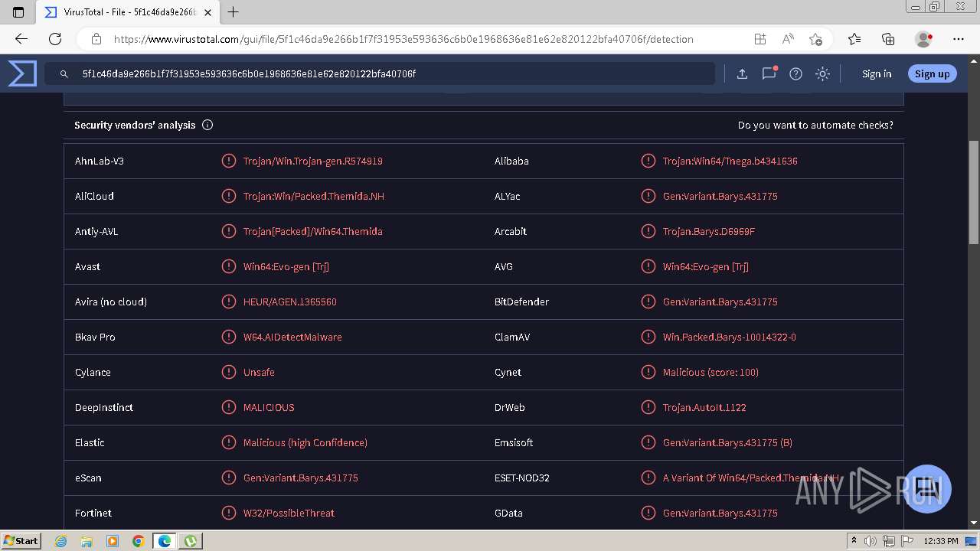Open the browser profile avatar
980x551 pixels.
tap(924, 39)
